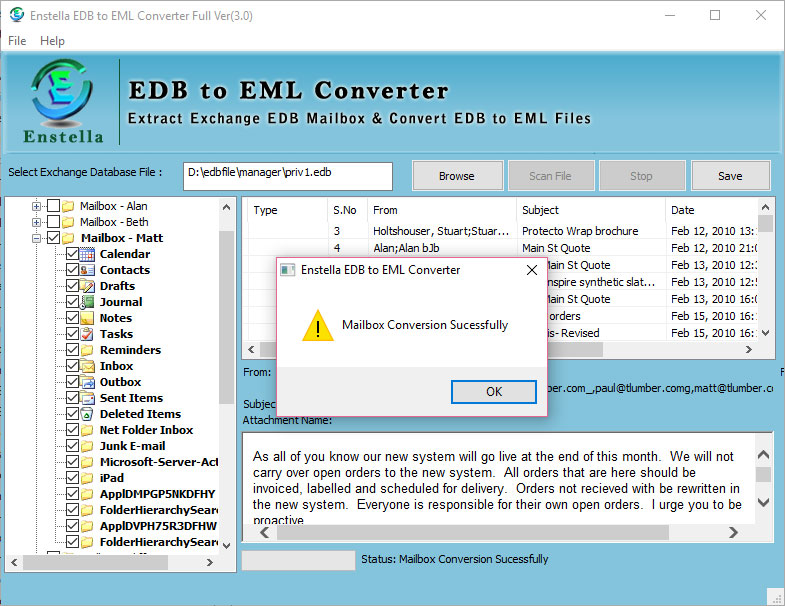This screenshot has width=785, height=606.
Task: Click the Sent Items folder icon
Action: (x=88, y=398)
